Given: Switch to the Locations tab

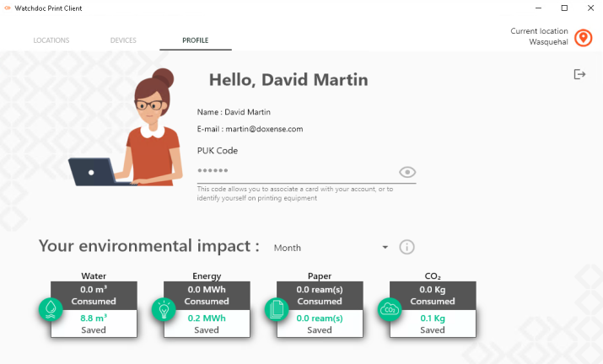Looking at the screenshot, I should click(x=51, y=40).
